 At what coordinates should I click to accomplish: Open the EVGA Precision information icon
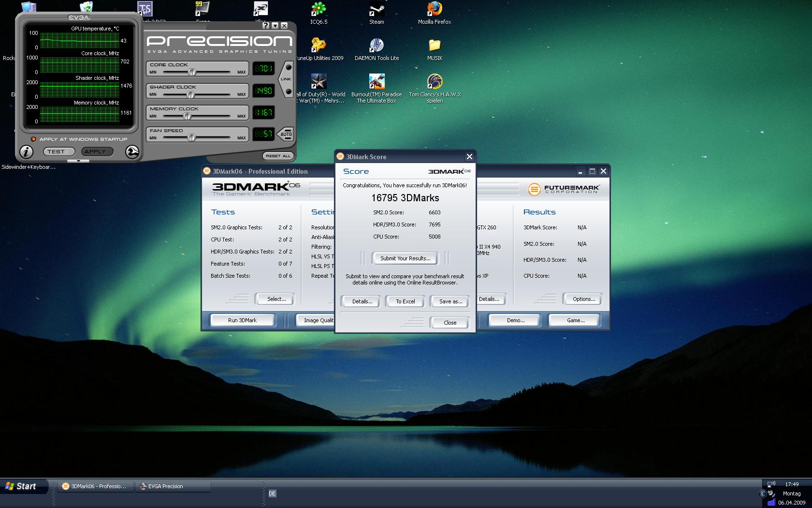tap(26, 152)
